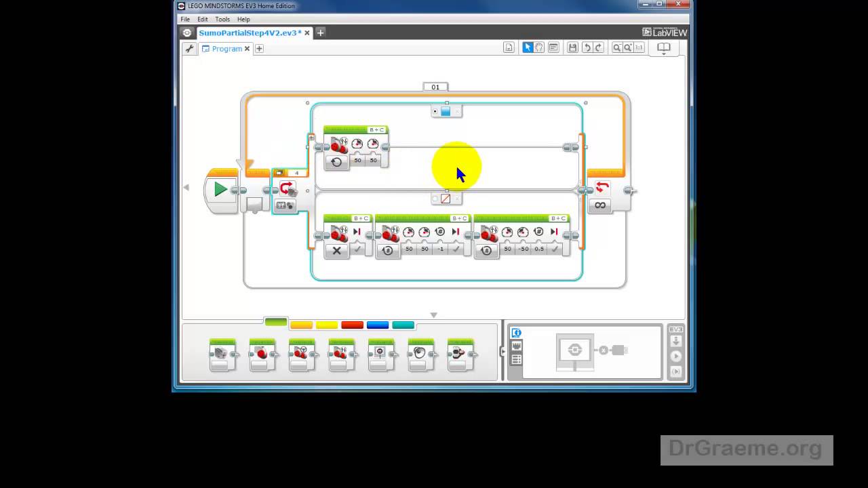Edit right power 50 on top Move Tank block

tap(373, 160)
